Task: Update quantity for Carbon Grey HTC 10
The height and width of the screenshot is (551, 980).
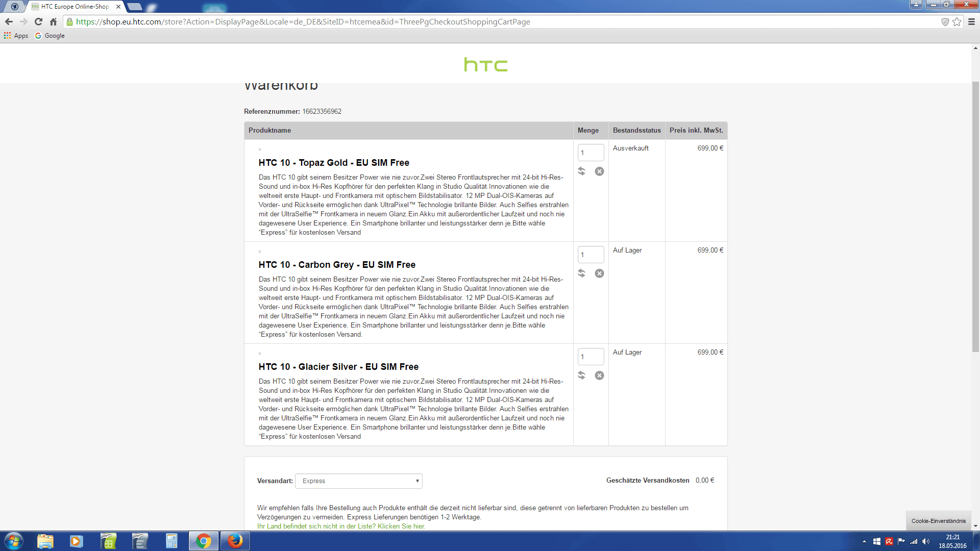Action: click(x=581, y=273)
